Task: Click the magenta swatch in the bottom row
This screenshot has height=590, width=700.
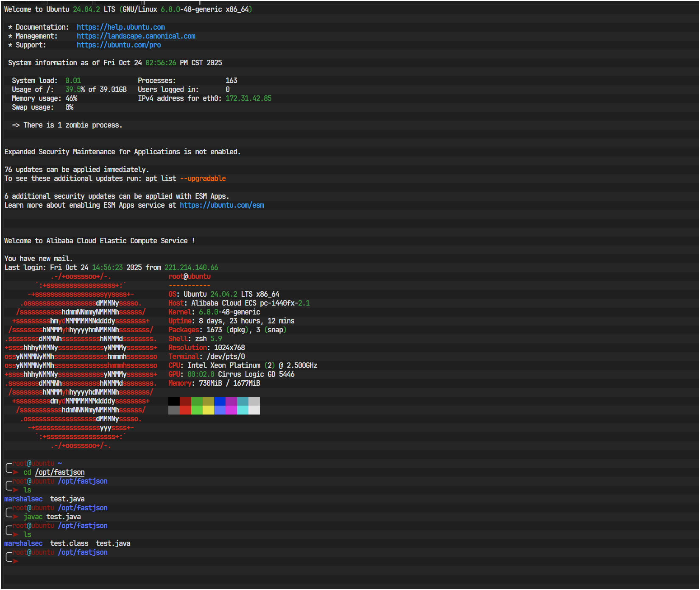Action: click(x=231, y=410)
